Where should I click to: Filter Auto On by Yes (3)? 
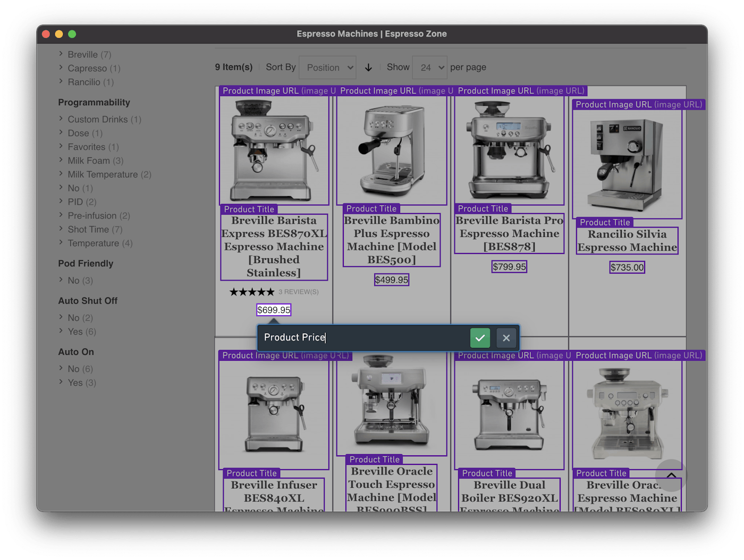(82, 383)
